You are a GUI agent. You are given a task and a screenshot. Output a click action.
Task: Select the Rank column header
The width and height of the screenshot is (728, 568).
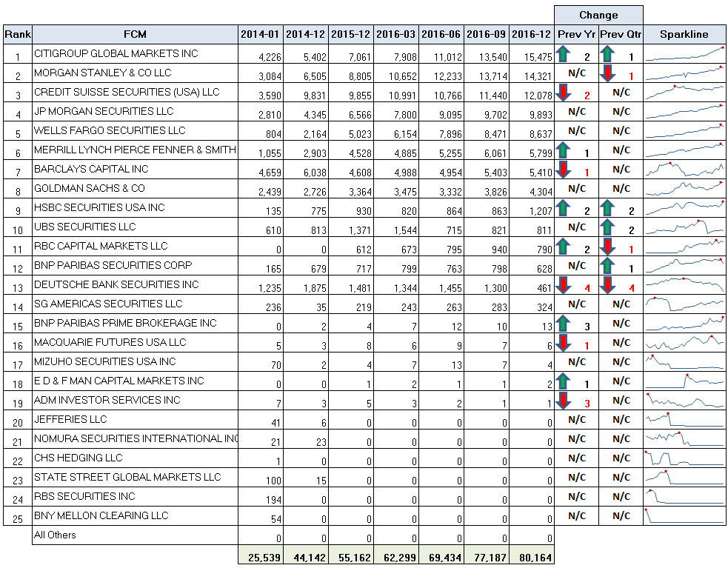[x=18, y=34]
